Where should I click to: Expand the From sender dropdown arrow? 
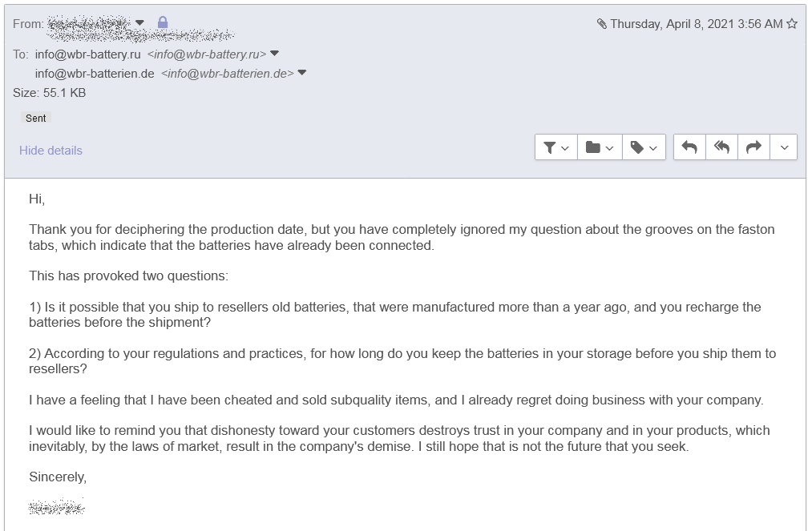(140, 22)
